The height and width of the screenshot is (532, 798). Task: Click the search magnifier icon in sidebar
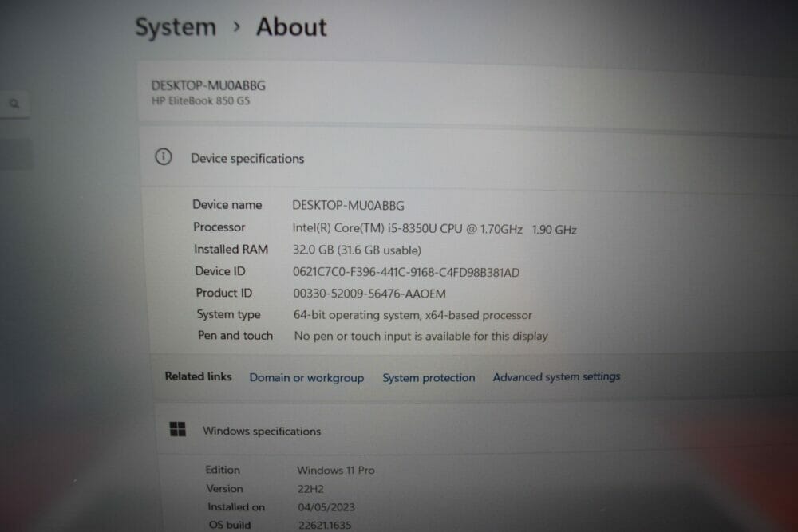[14, 104]
